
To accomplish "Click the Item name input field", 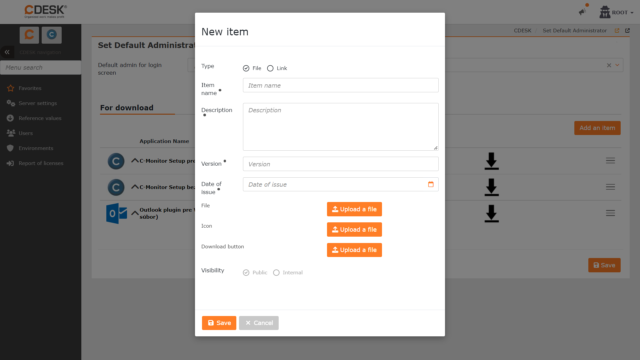I will click(x=340, y=85).
